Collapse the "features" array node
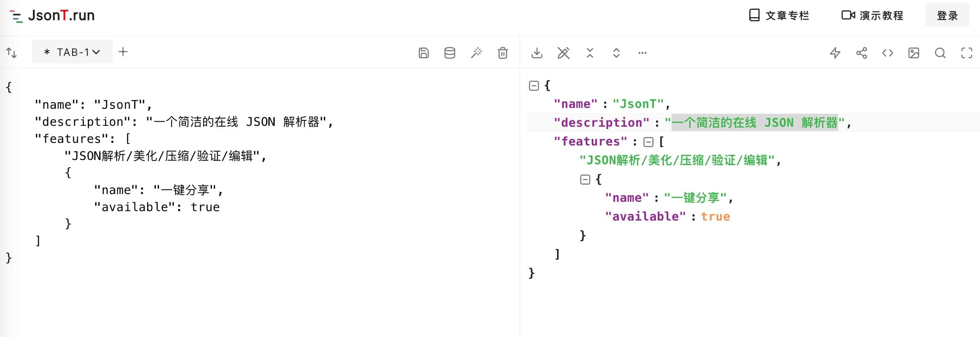The height and width of the screenshot is (337, 980). pos(648,142)
